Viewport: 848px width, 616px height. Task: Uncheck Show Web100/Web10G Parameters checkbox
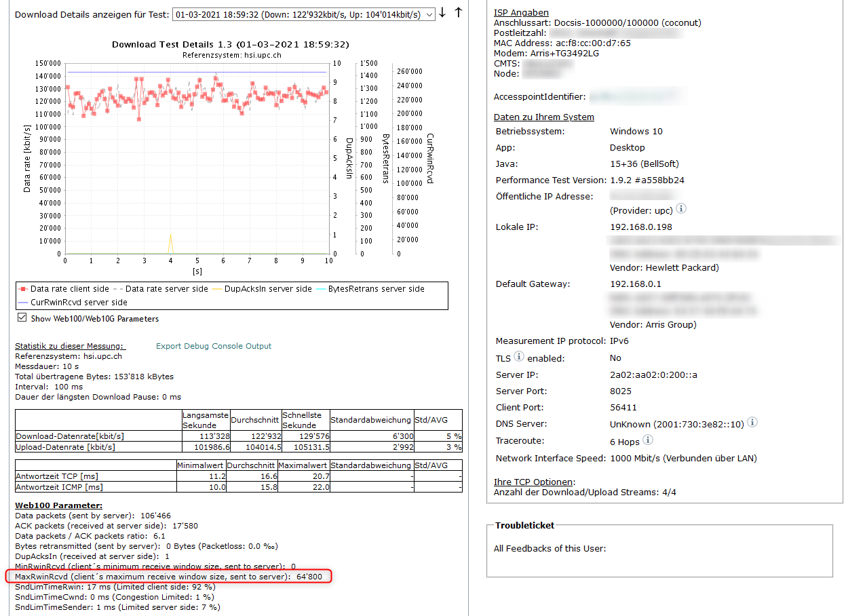click(x=22, y=318)
